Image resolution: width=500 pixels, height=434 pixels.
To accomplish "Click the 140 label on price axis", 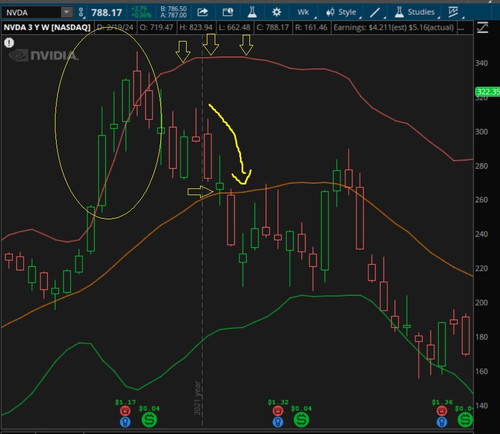I will [x=481, y=405].
